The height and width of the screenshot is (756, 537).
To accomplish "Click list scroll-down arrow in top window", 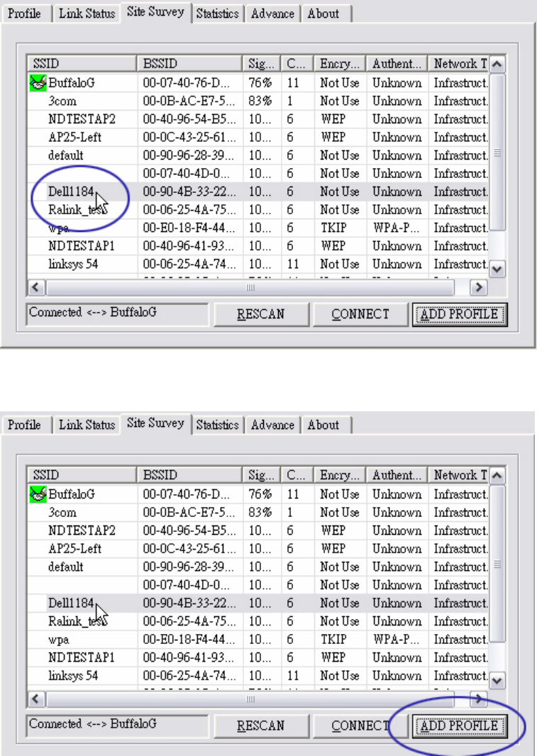I will point(497,269).
